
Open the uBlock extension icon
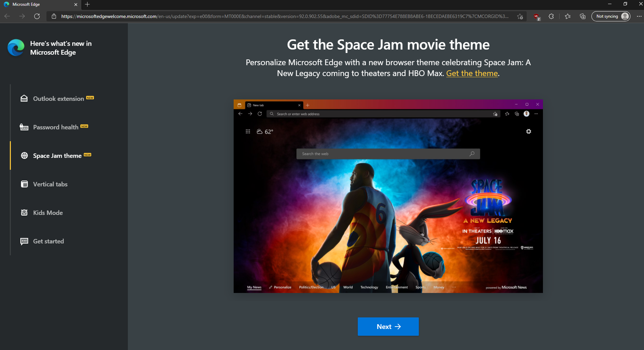coord(536,16)
